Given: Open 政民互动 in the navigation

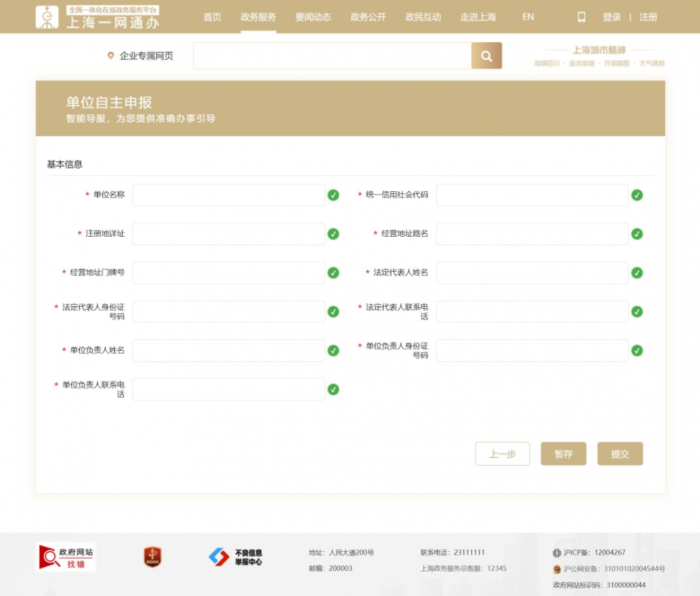Looking at the screenshot, I should 423,17.
